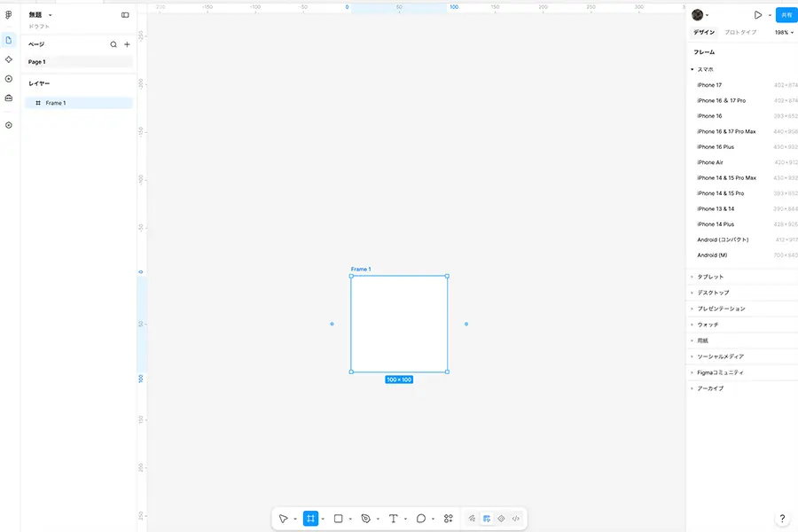Viewport: 798px width, 532px height.
Task: Choose the iPhone Air preset
Action: 743,162
